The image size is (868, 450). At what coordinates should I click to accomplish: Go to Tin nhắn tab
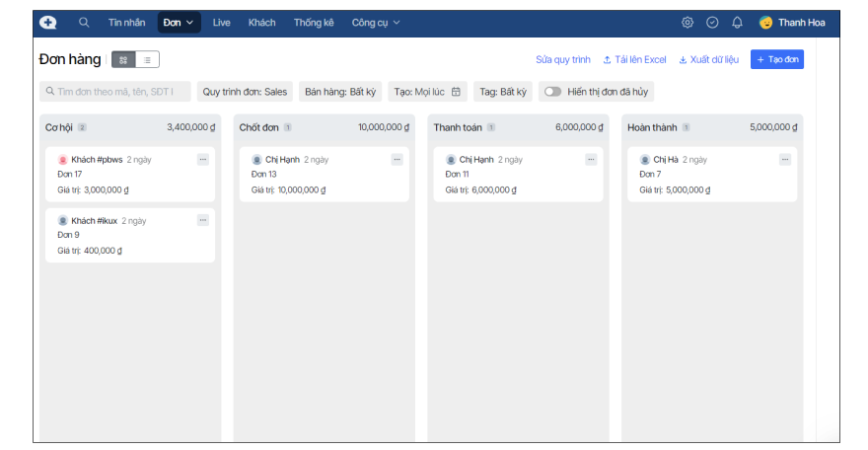[127, 23]
